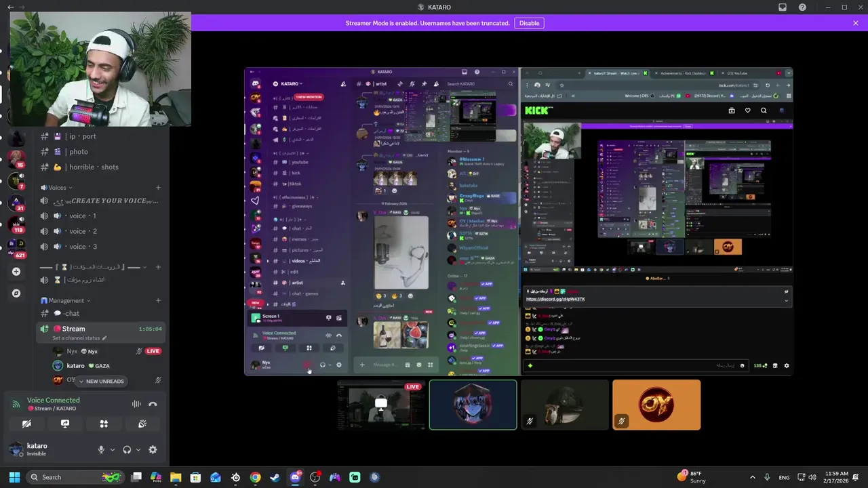The height and width of the screenshot is (488, 868).
Task: Join the voice · 3 channel
Action: click(x=102, y=247)
